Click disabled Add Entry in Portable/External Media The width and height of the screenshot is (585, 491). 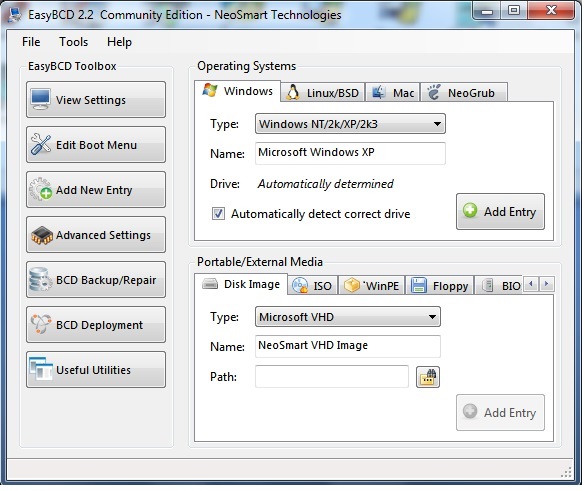pos(500,412)
